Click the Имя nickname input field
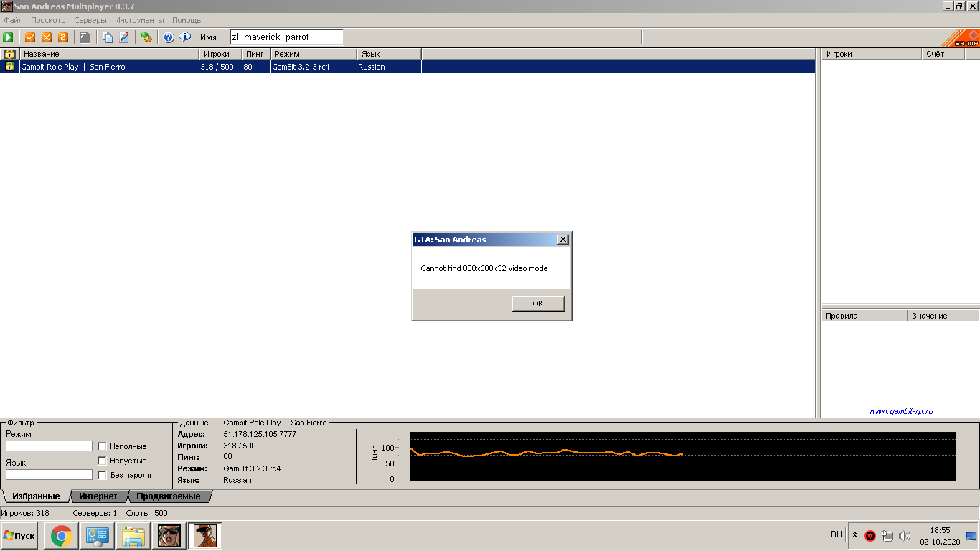The width and height of the screenshot is (980, 551). 286,37
